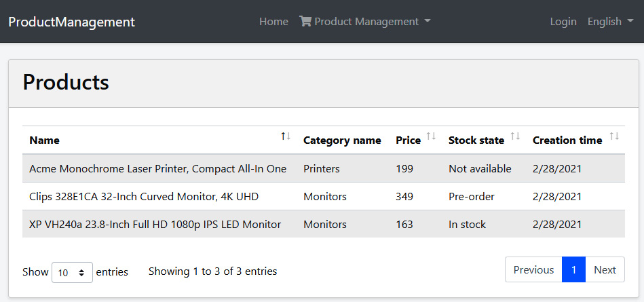This screenshot has width=644, height=302.
Task: Open the entries-per-page selector showing 10
Action: point(72,272)
